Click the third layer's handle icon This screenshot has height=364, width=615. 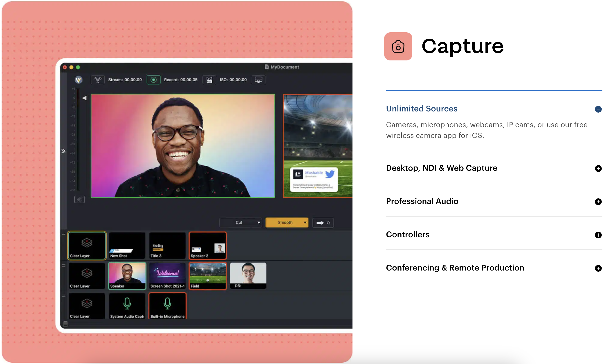pyautogui.click(x=64, y=296)
